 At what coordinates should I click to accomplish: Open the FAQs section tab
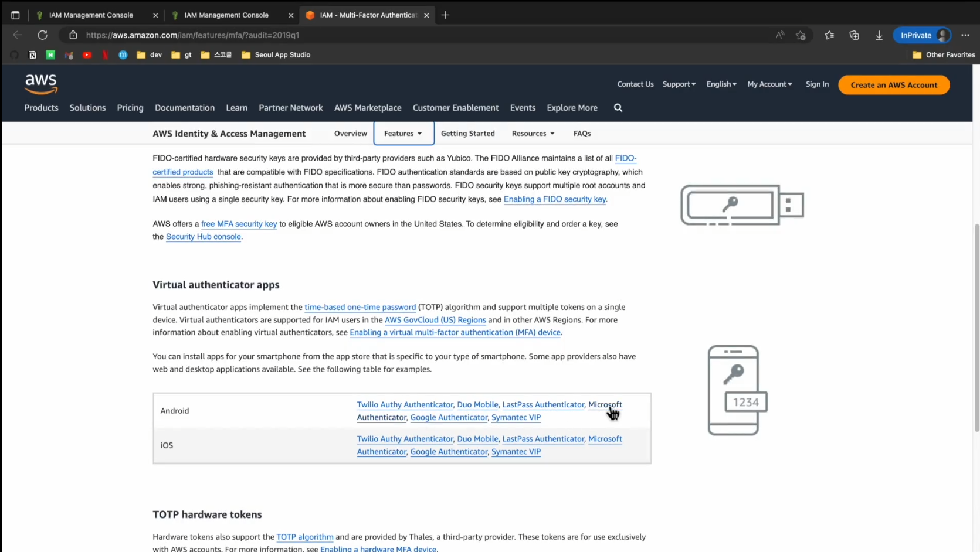(582, 134)
